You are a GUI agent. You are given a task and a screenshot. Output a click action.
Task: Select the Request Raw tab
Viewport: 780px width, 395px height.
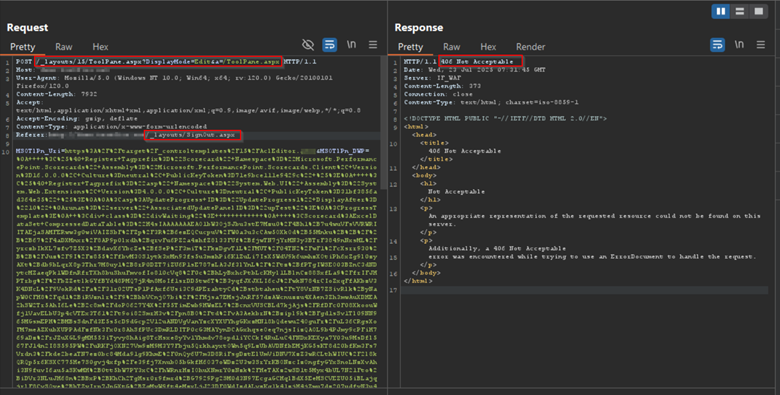click(x=64, y=47)
